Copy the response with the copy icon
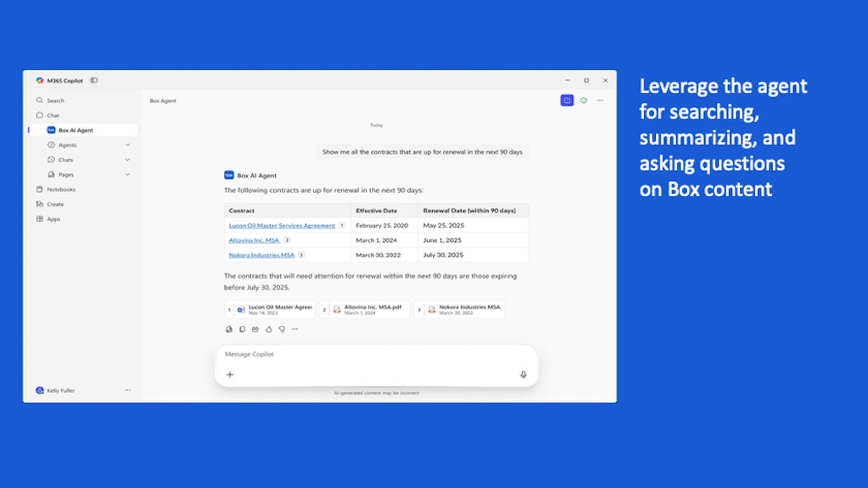Screen dimensions: 868x488 tap(242, 329)
